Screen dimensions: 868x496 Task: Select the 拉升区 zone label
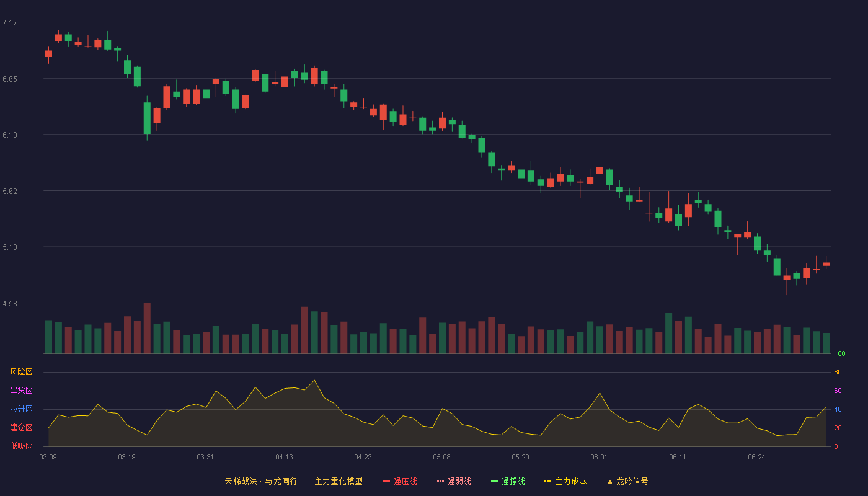point(21,409)
